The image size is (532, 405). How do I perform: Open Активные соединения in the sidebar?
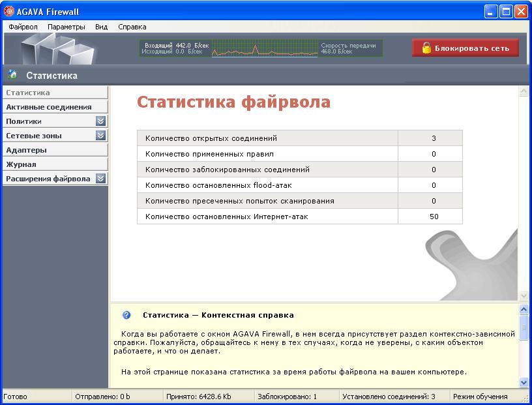tap(55, 107)
